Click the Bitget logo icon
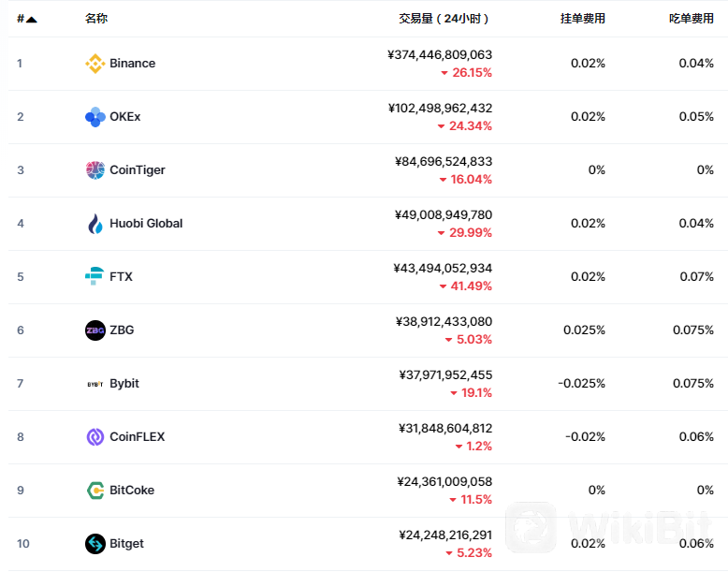This screenshot has width=728, height=572. (x=95, y=544)
